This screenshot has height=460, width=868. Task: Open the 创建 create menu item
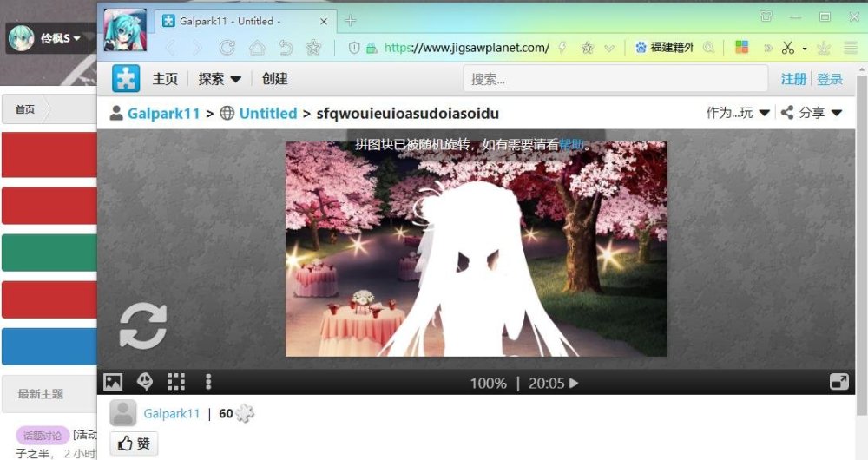[275, 79]
